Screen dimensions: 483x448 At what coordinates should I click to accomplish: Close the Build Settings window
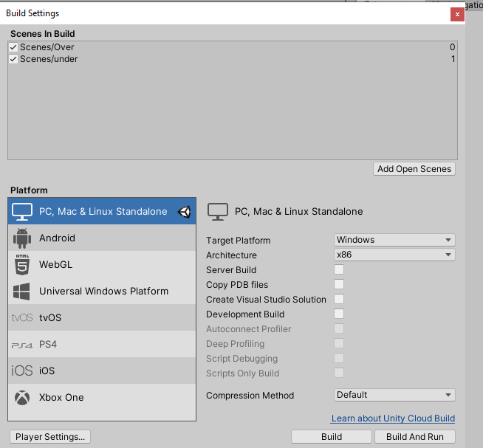457,15
